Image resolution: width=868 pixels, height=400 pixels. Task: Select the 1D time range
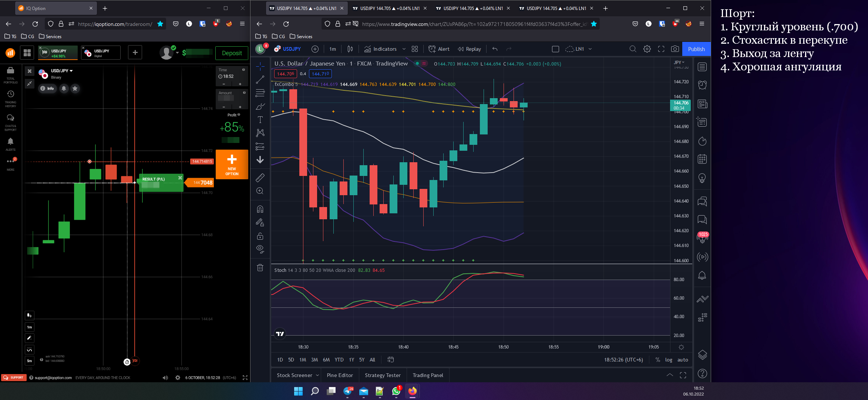pos(280,360)
